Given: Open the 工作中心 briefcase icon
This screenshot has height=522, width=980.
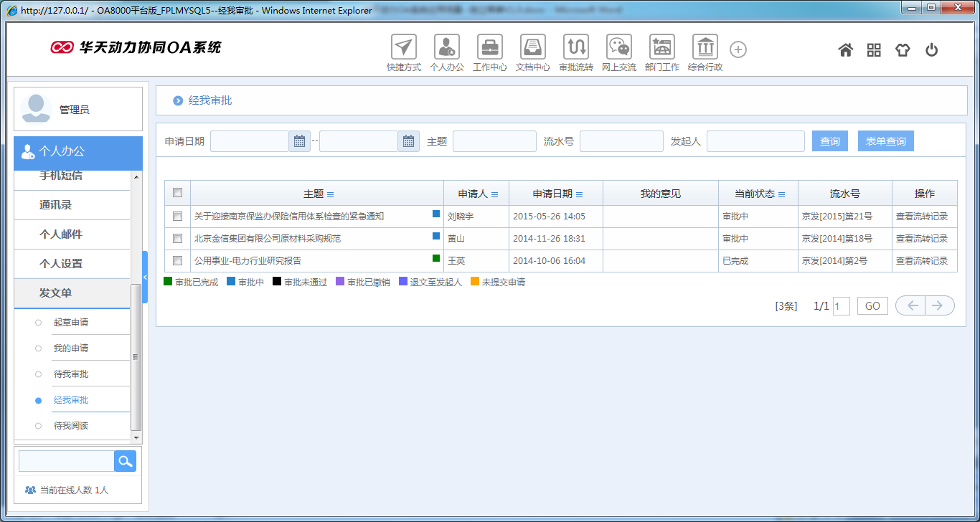Looking at the screenshot, I should point(490,47).
